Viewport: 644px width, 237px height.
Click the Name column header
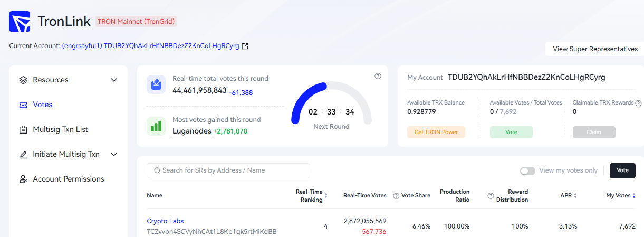tap(155, 196)
